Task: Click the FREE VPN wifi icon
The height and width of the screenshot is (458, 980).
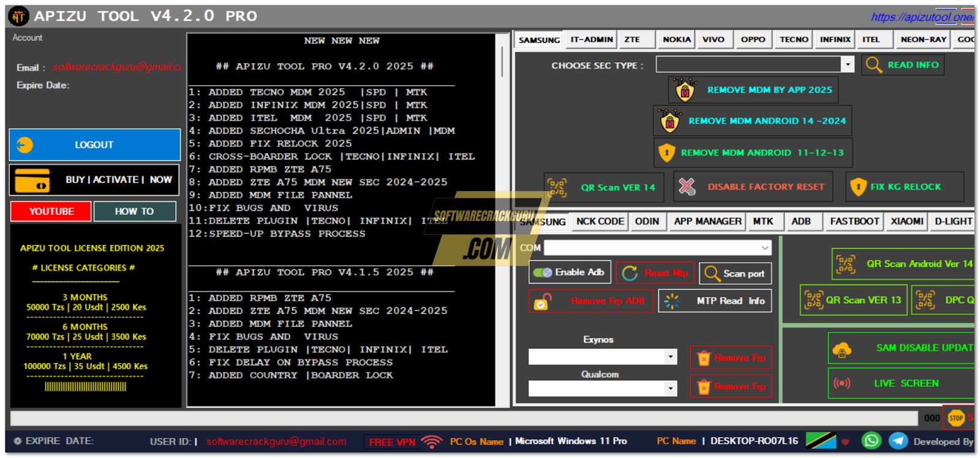Action: pos(432,441)
